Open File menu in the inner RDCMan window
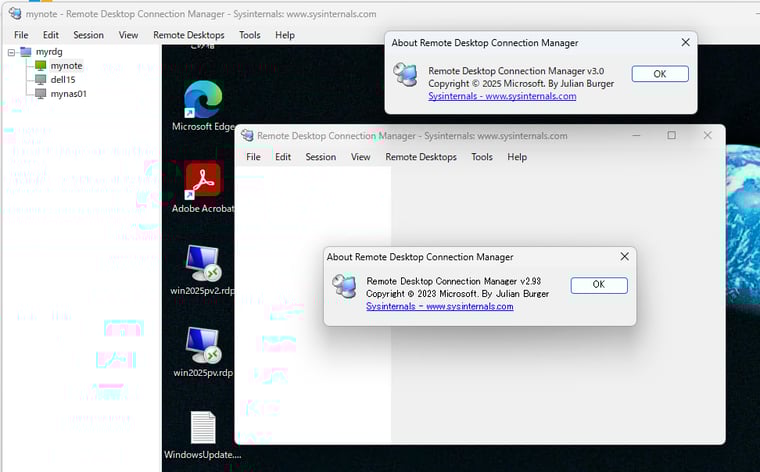The image size is (760, 472). [x=253, y=157]
